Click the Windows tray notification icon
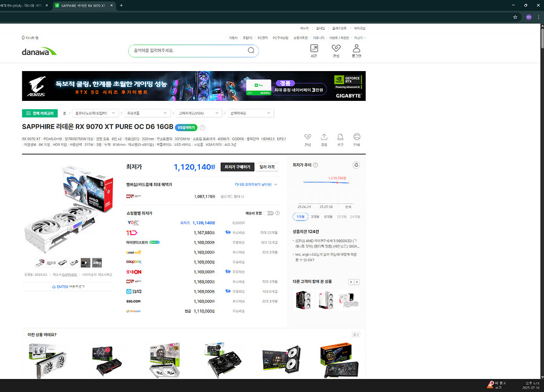Viewport: 544px width, 392px height. click(490, 384)
